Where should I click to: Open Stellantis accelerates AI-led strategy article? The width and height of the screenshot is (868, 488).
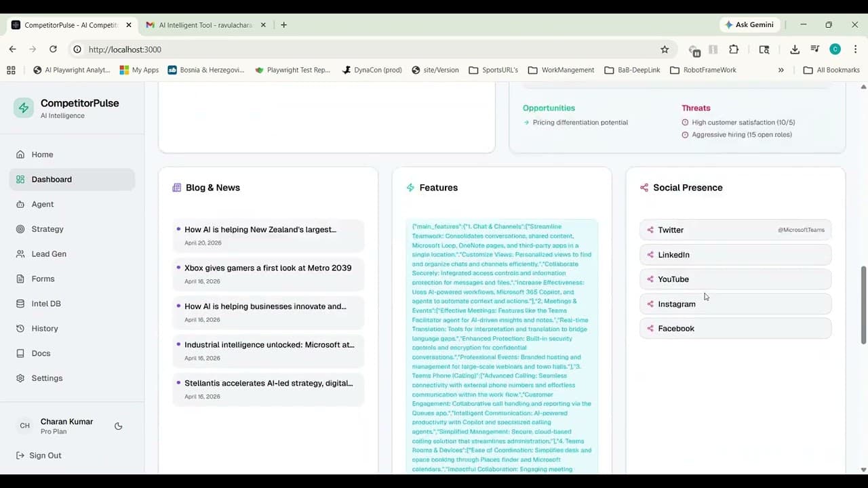point(269,389)
